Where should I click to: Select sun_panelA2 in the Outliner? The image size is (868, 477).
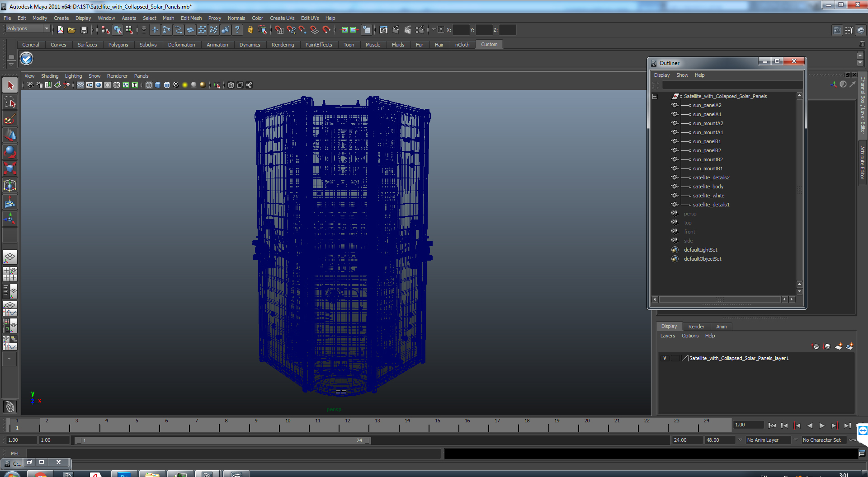tap(707, 105)
